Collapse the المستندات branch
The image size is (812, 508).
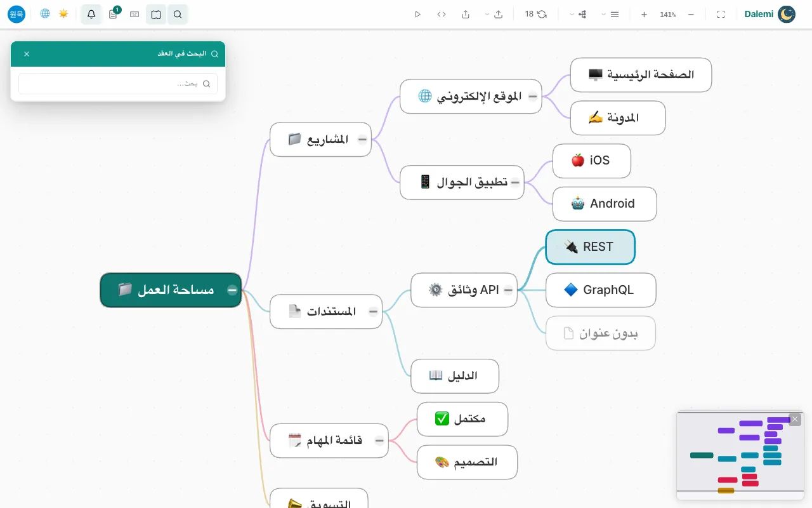(373, 312)
